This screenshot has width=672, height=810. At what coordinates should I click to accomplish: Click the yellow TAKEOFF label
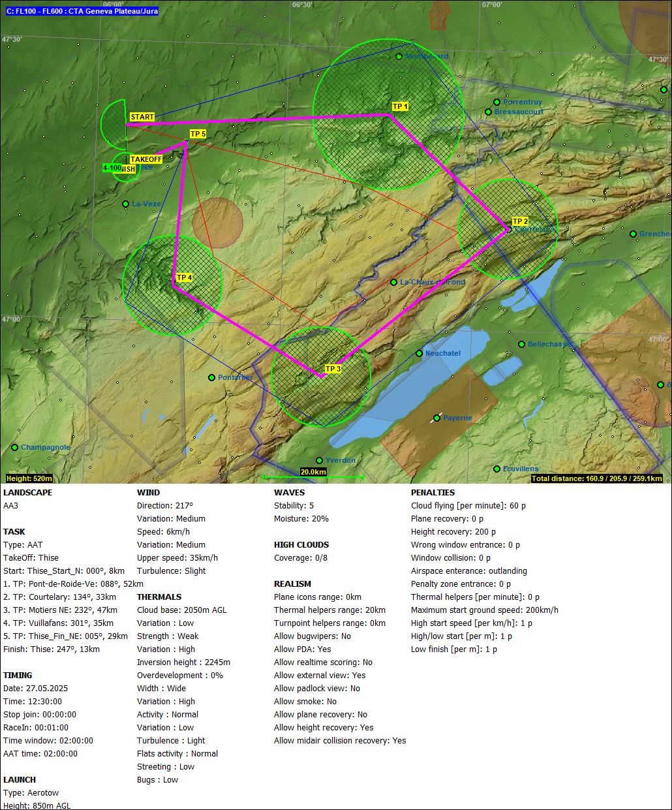point(146,160)
